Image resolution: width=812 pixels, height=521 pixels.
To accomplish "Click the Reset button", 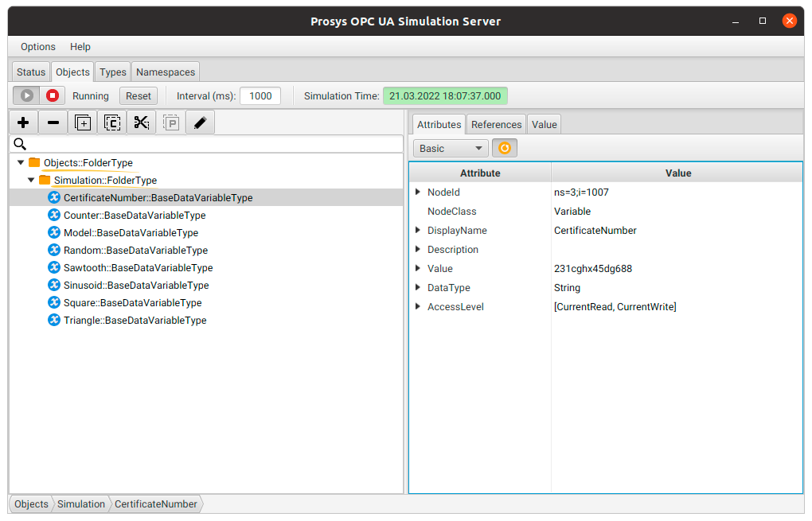I will pos(139,95).
